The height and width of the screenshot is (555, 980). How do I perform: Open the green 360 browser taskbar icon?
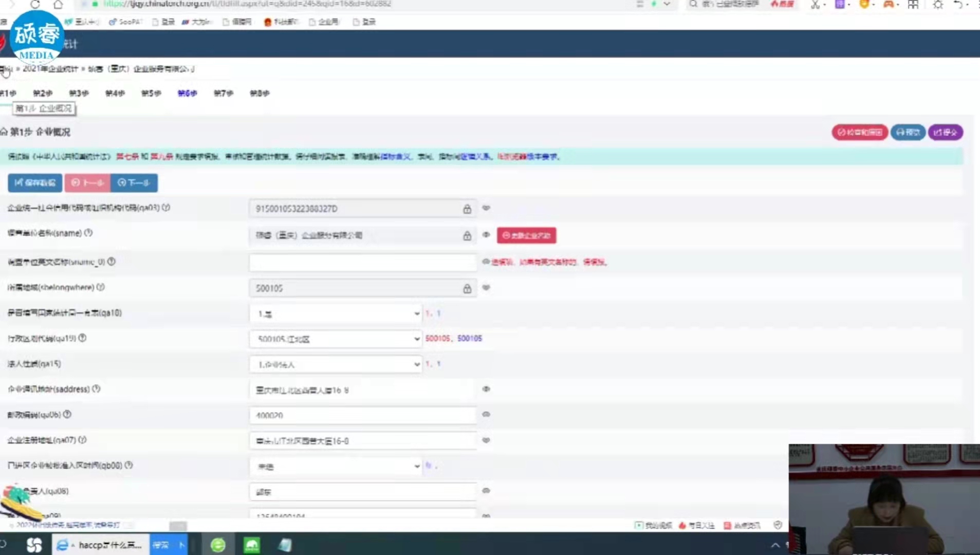[x=218, y=545]
